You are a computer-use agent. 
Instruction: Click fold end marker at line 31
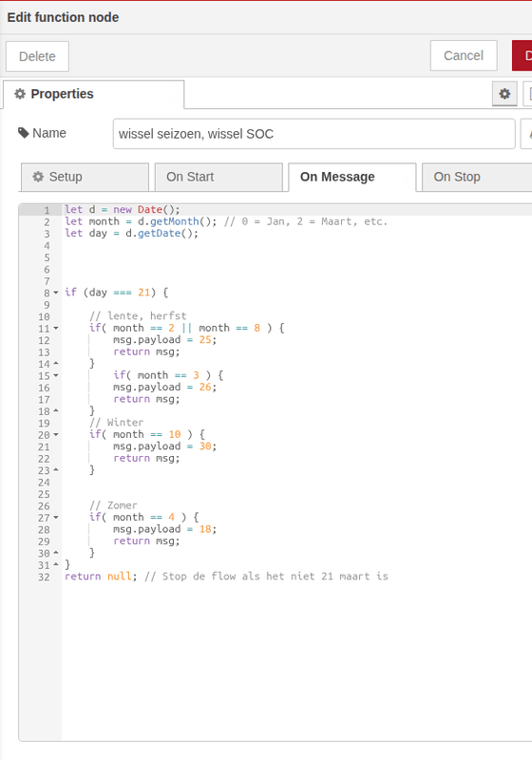(x=56, y=564)
